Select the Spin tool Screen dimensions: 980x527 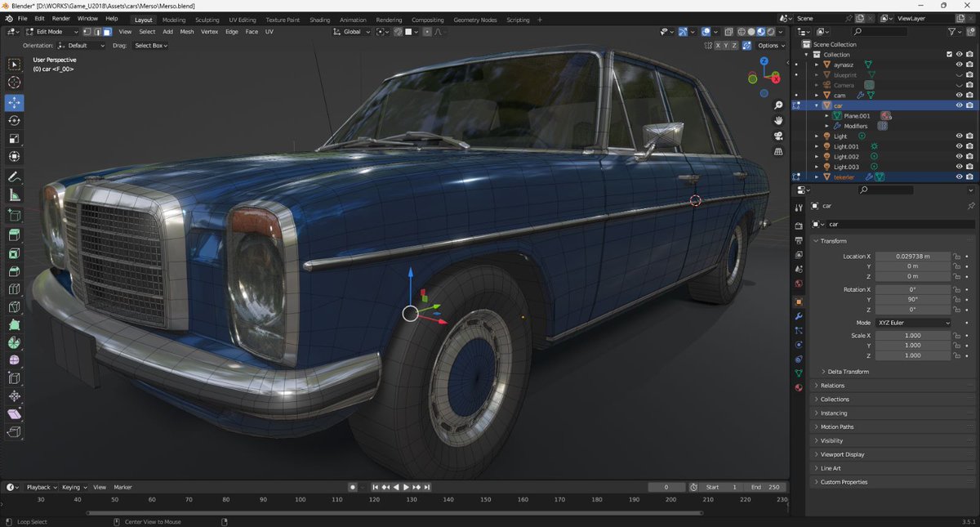tap(14, 343)
